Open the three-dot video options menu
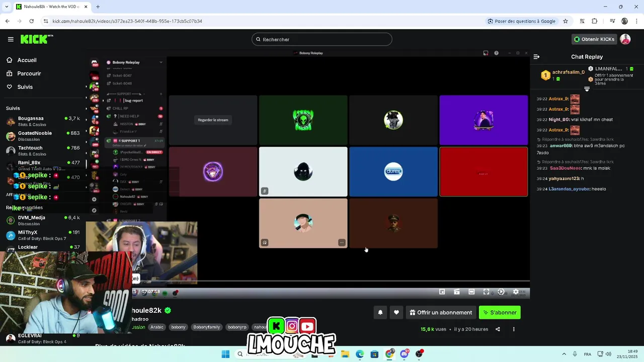 coord(514,329)
